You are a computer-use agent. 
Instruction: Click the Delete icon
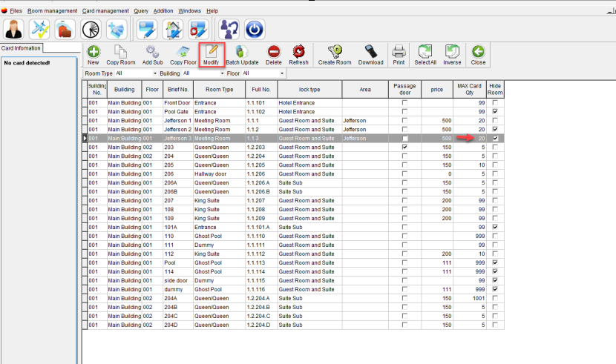click(x=273, y=52)
